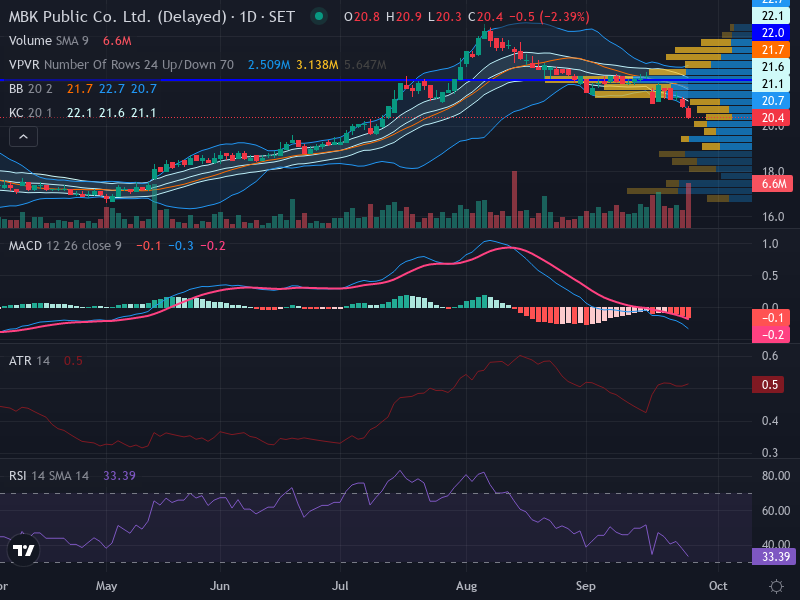Click the VPVR up volume value 2.509M
The height and width of the screenshot is (600, 800).
(269, 65)
